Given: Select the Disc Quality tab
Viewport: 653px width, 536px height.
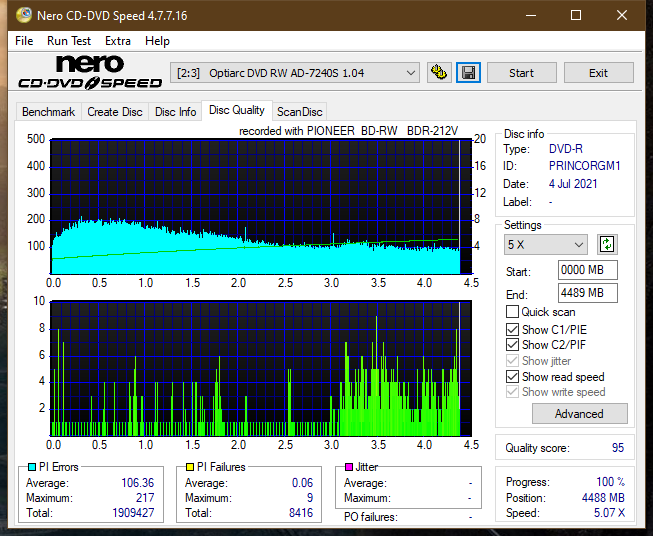Looking at the screenshot, I should click(x=237, y=110).
